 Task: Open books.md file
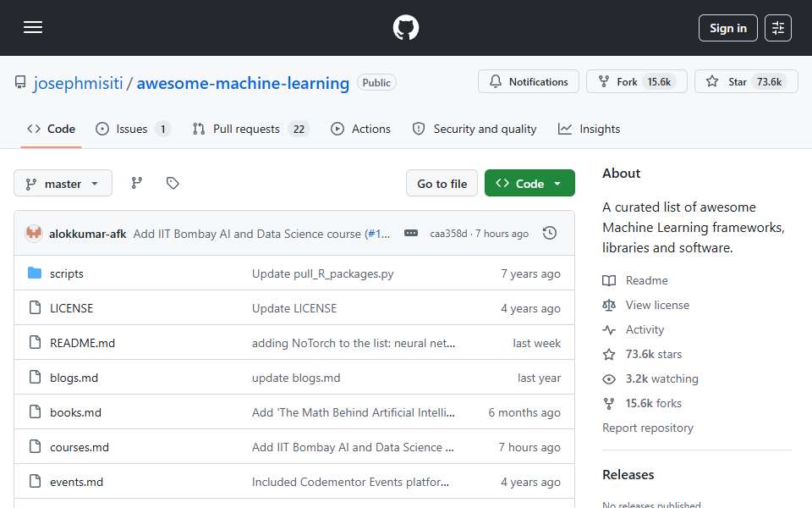click(x=75, y=412)
